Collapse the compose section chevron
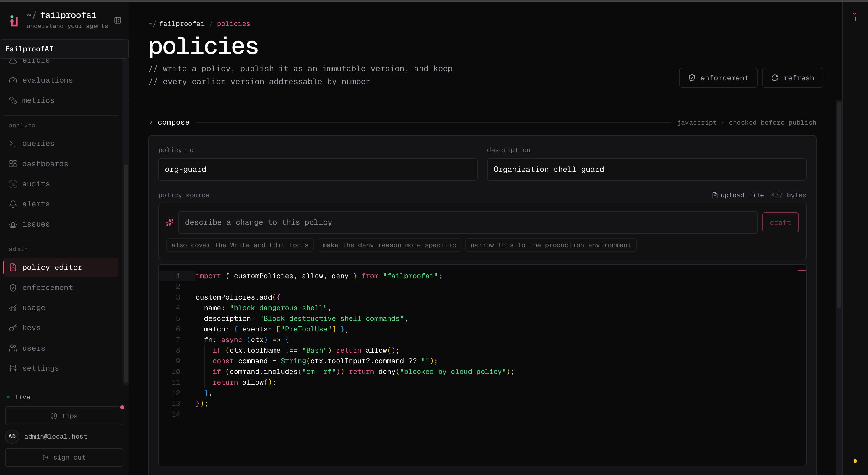The height and width of the screenshot is (475, 868). 151,122
